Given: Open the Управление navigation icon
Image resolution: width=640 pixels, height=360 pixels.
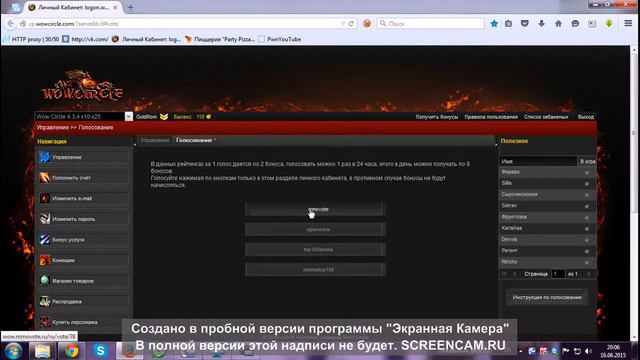Looking at the screenshot, I should tap(44, 157).
